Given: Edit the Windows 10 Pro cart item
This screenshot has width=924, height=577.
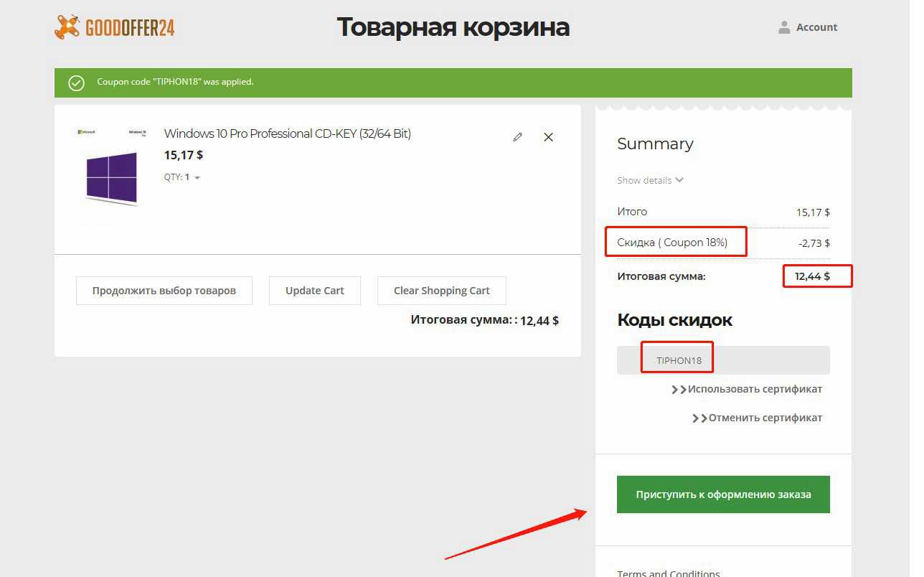Looking at the screenshot, I should [518, 137].
